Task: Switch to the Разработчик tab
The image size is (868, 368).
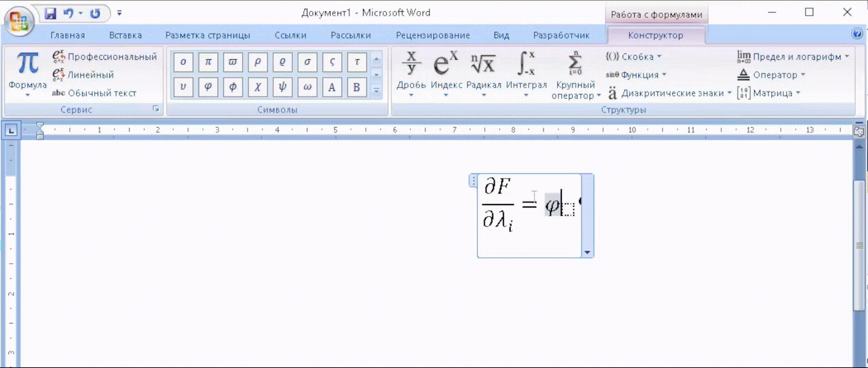Action: 561,35
